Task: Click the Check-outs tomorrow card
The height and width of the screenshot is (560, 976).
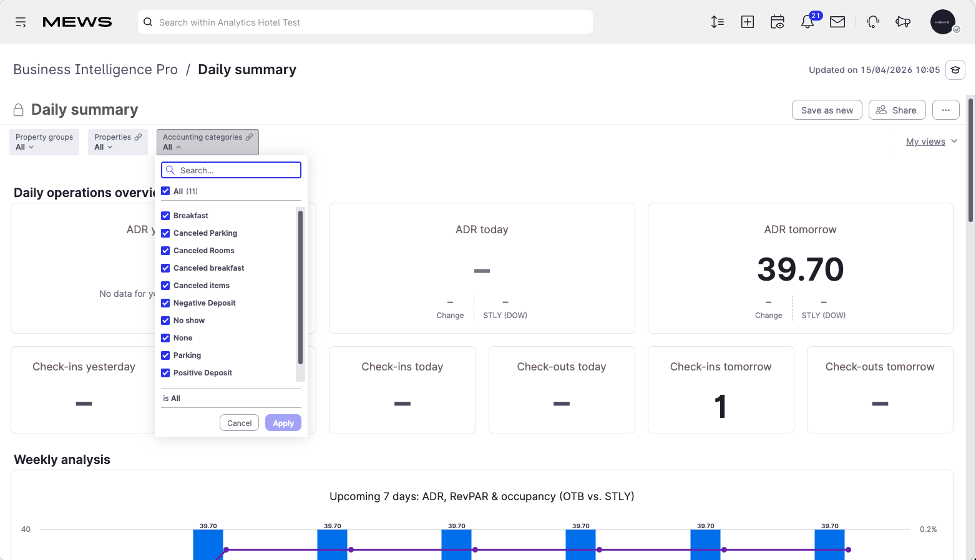Action: coord(880,390)
